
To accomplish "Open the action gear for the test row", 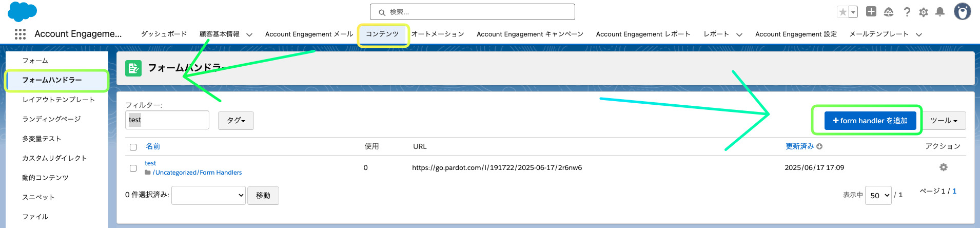I will (943, 167).
